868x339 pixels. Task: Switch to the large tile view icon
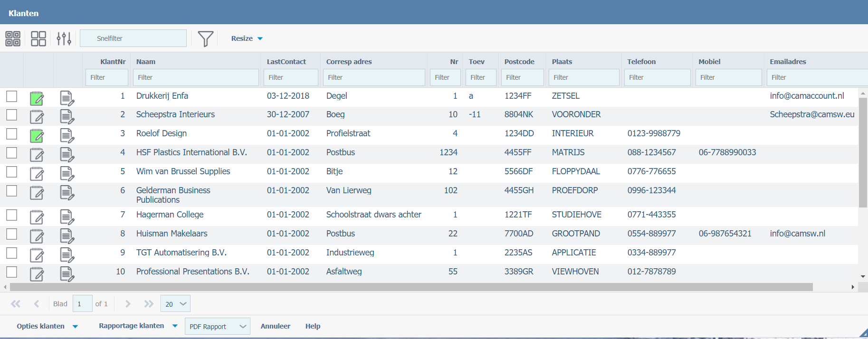(x=38, y=38)
